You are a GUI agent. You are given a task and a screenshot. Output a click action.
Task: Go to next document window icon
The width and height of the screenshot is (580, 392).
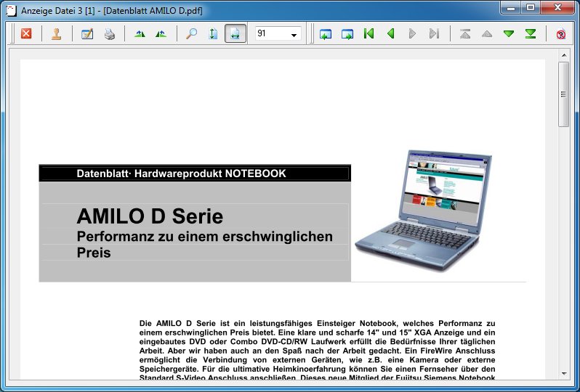tap(347, 34)
